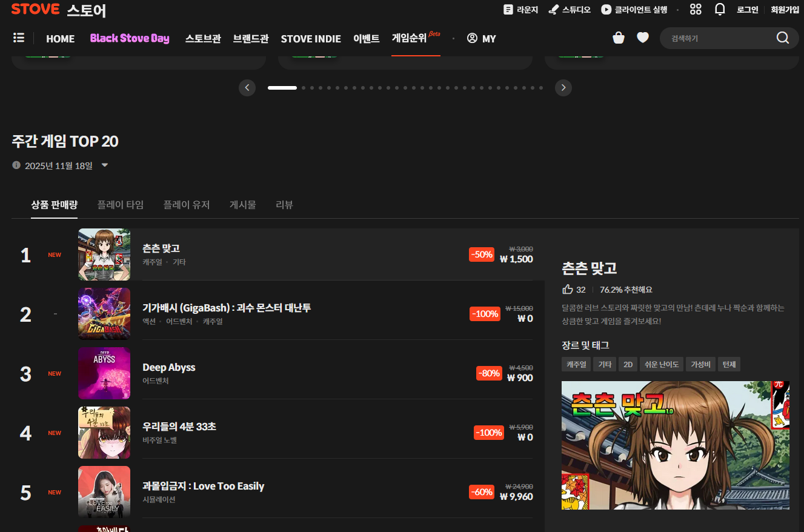Open the 이벤트 menu
The width and height of the screenshot is (804, 532).
point(367,38)
